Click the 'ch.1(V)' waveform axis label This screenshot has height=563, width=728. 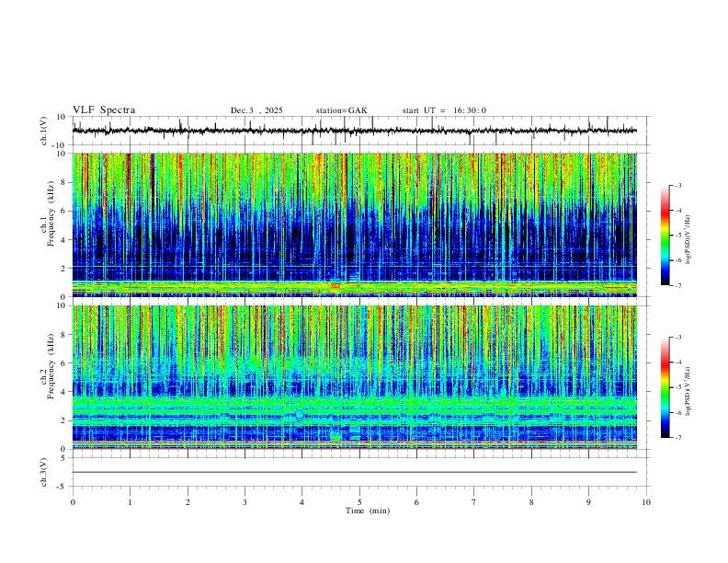44,131
